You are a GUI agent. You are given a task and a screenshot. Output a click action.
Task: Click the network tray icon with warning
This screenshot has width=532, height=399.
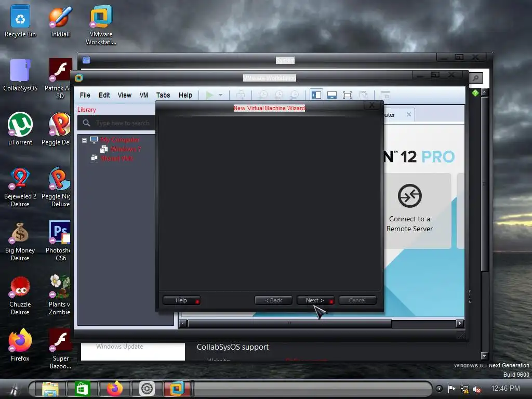464,389
